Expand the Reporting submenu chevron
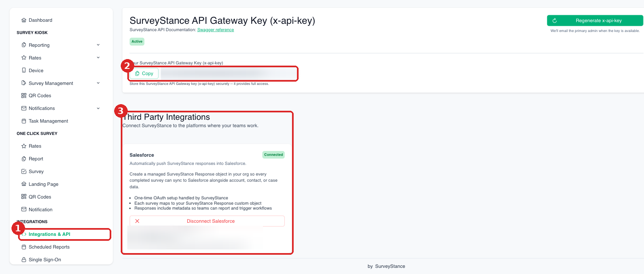This screenshot has height=274, width=644. tap(98, 45)
